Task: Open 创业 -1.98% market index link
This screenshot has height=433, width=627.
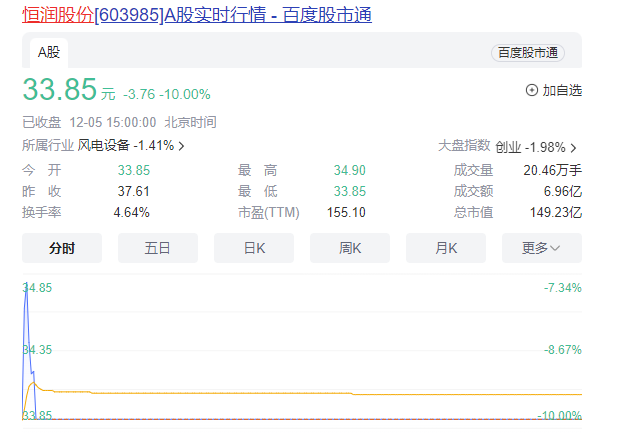Action: pos(530,148)
